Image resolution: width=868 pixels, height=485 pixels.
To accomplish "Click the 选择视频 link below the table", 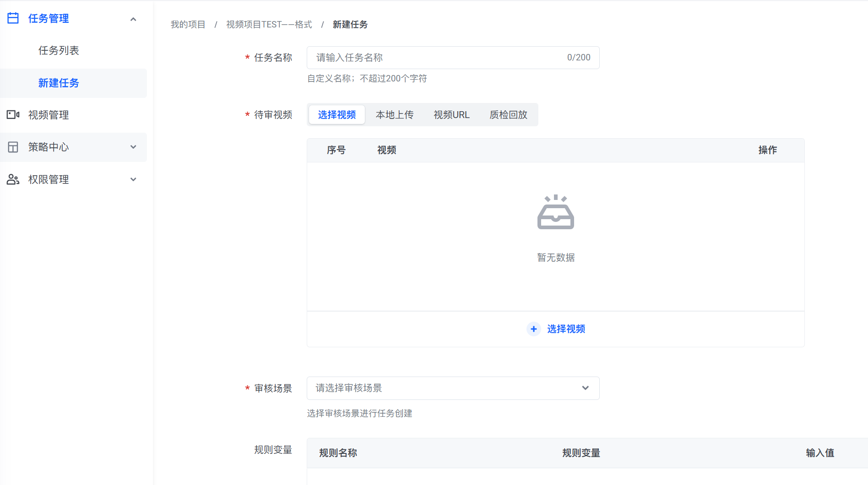I will tap(566, 329).
